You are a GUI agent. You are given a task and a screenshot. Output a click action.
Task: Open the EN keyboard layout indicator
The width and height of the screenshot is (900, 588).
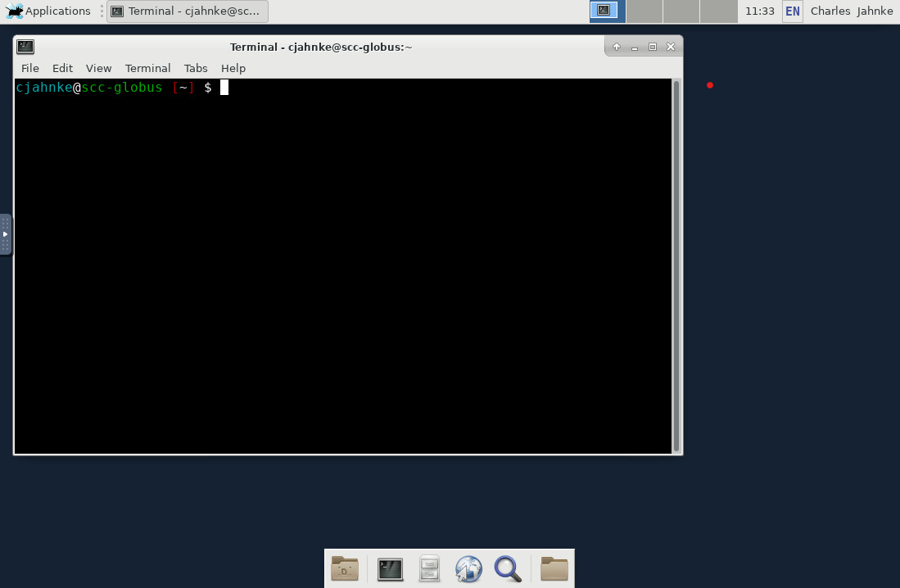click(x=792, y=11)
